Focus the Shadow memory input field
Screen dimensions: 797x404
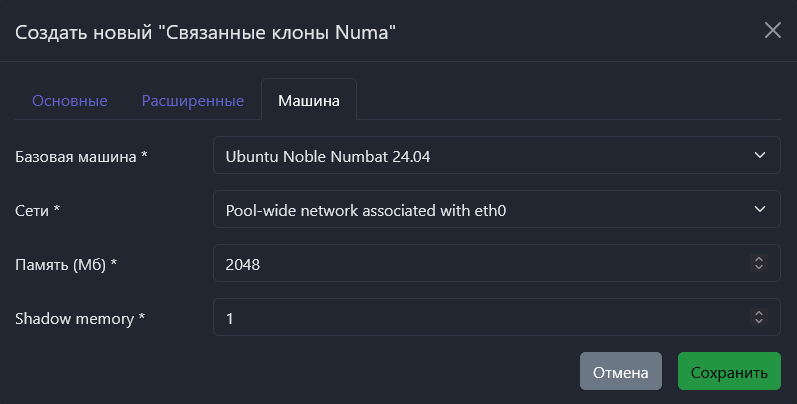point(480,318)
